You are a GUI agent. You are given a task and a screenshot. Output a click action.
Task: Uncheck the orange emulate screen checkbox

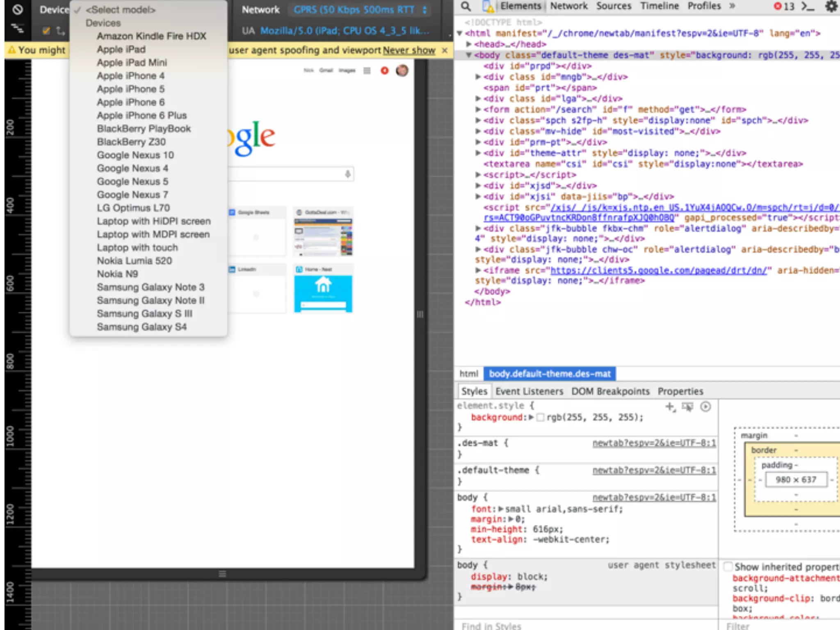point(46,31)
